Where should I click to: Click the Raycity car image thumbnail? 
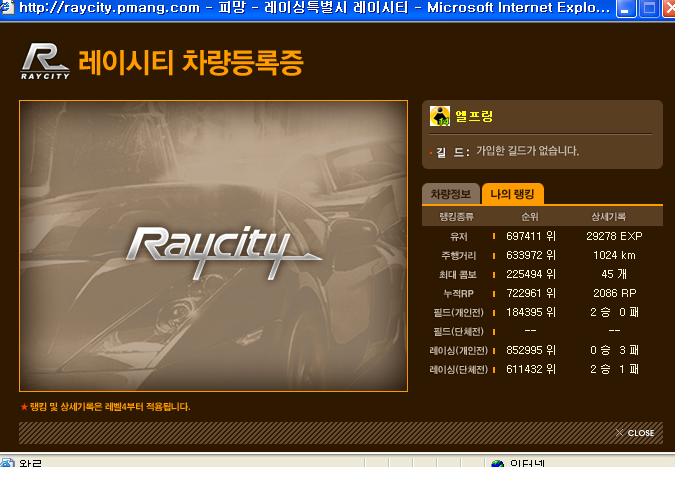tap(213, 246)
